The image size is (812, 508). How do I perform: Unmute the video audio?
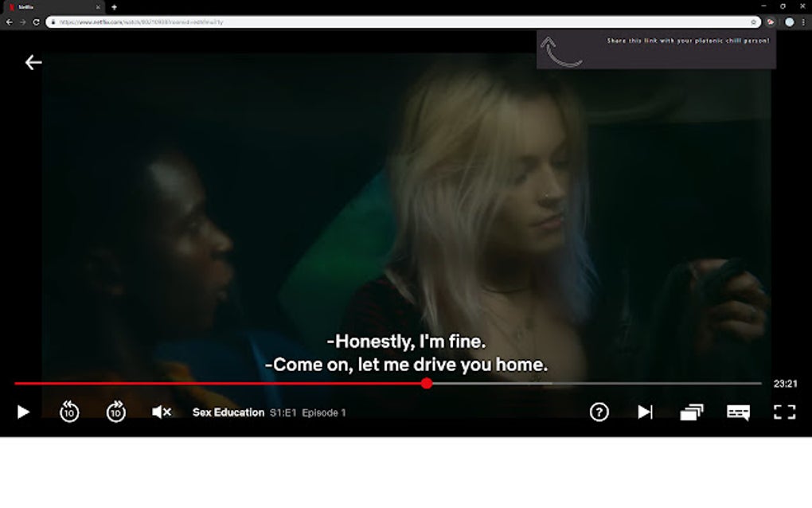[x=160, y=412]
